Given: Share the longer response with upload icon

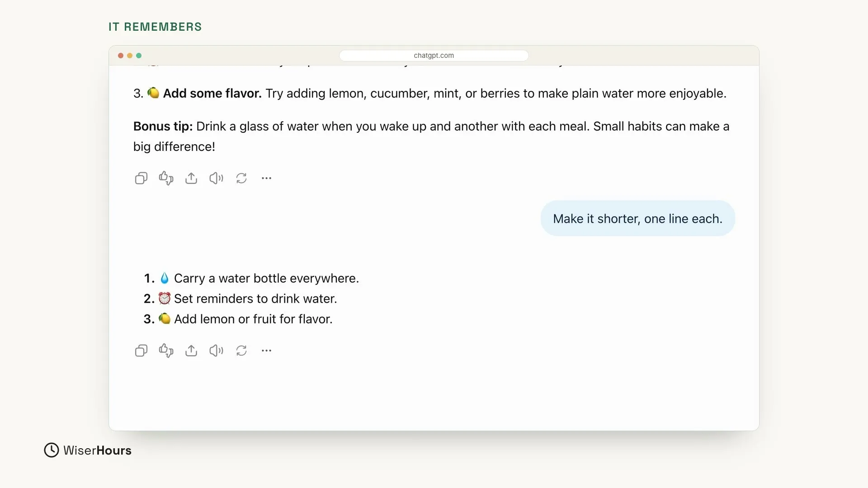Looking at the screenshot, I should pos(191,178).
